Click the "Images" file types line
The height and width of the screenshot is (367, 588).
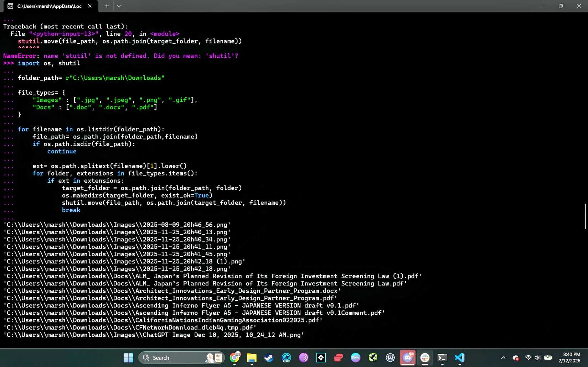coord(115,100)
